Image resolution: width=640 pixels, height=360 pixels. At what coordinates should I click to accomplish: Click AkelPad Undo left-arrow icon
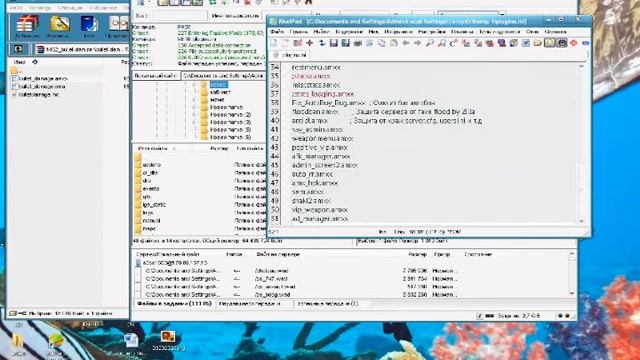point(406,43)
